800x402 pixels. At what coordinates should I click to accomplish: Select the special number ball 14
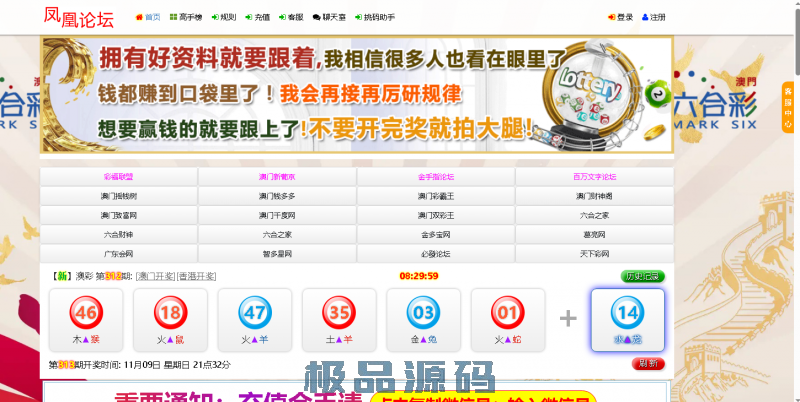(627, 313)
